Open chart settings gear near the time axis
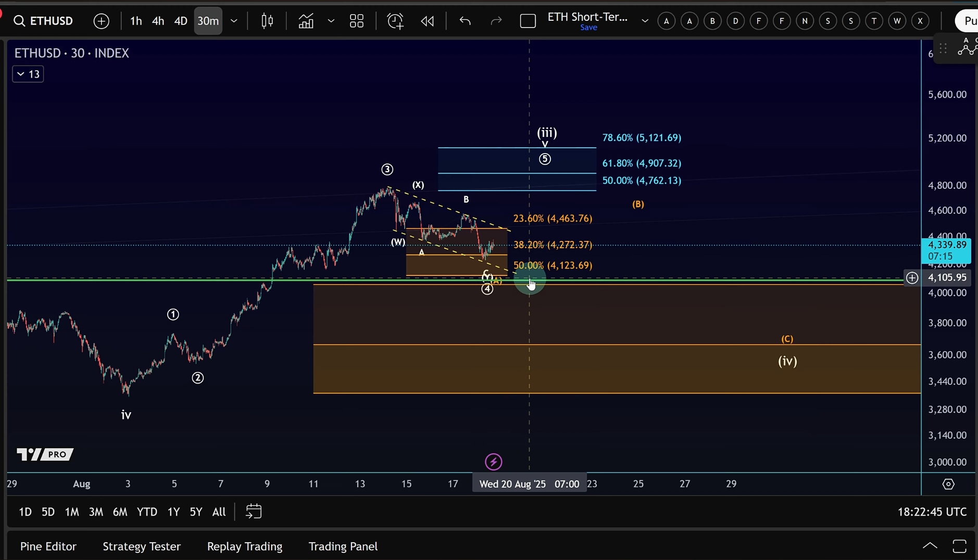The width and height of the screenshot is (978, 560). (948, 484)
